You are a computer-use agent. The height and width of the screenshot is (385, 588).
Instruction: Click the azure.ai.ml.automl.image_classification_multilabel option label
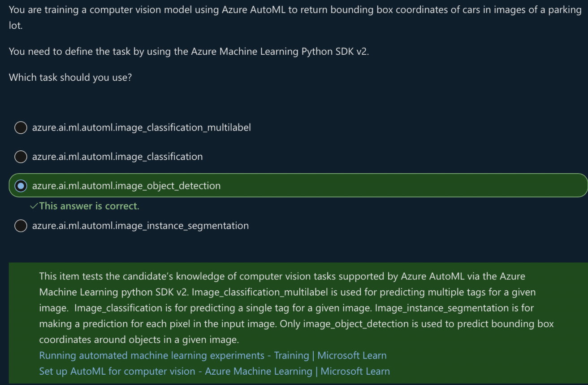click(x=141, y=127)
